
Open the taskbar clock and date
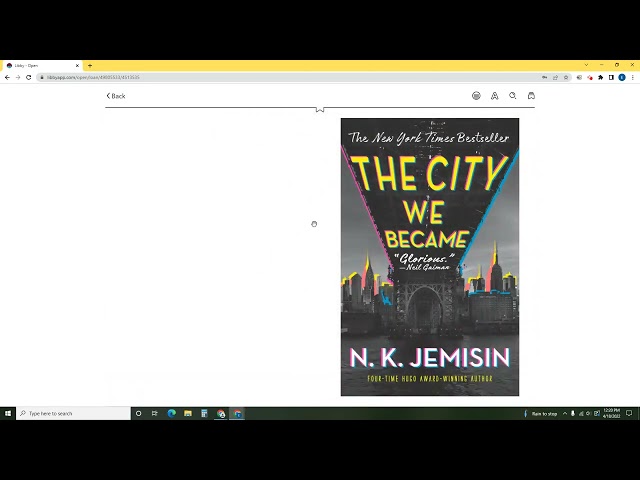coord(611,413)
